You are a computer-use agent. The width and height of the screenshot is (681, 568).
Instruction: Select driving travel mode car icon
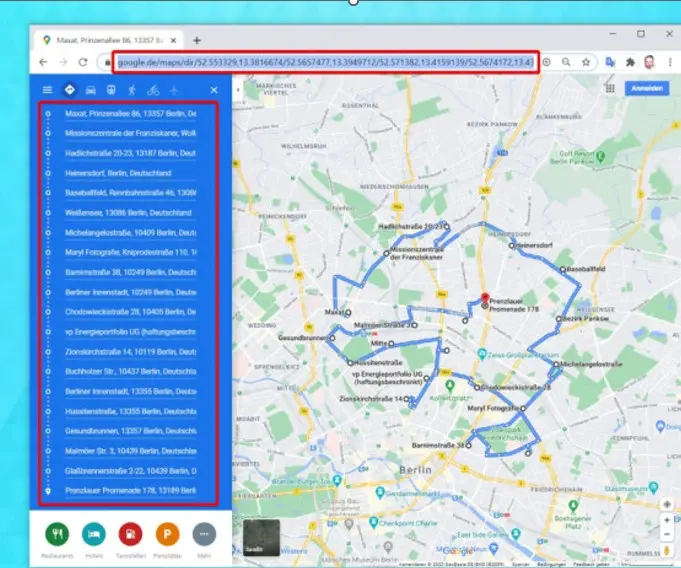coord(90,90)
